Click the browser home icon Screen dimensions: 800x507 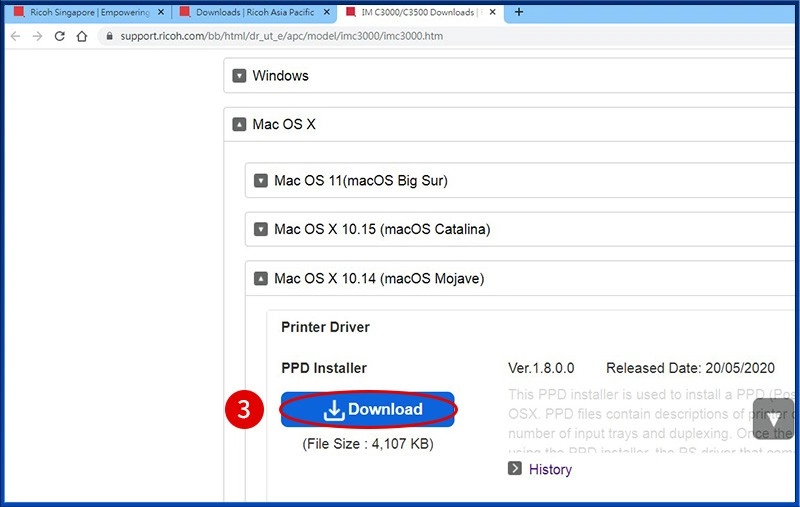[x=83, y=36]
